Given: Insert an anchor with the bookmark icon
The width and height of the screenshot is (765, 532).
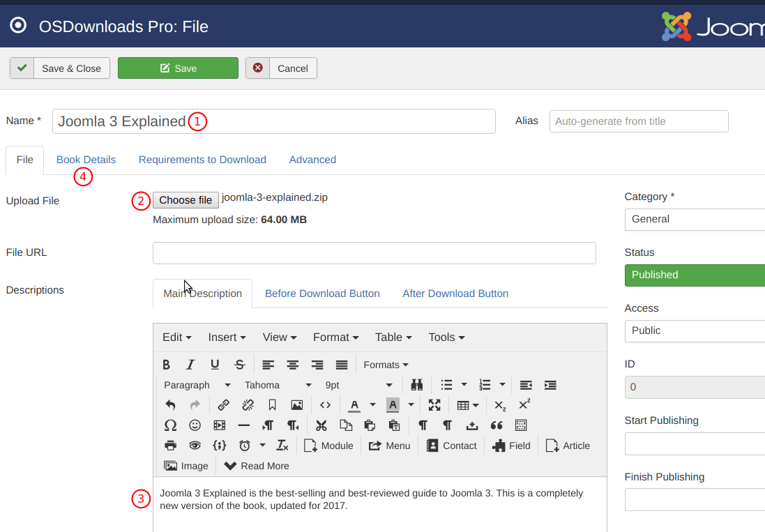Looking at the screenshot, I should (x=272, y=404).
